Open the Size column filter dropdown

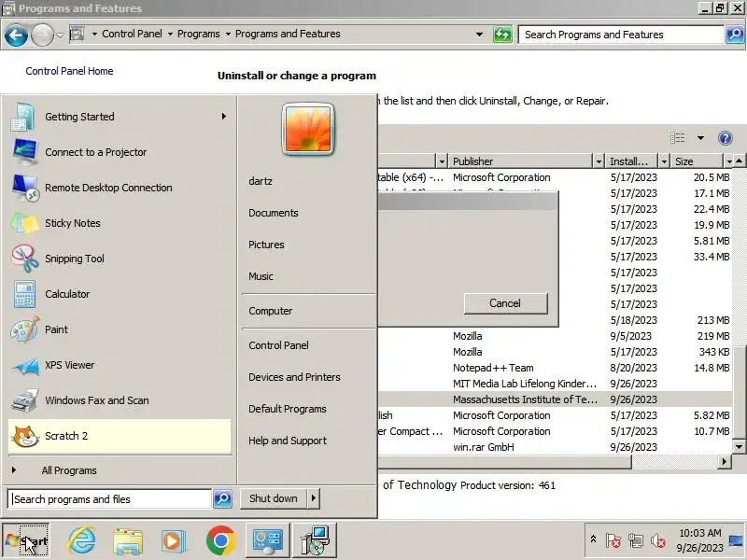pos(729,161)
